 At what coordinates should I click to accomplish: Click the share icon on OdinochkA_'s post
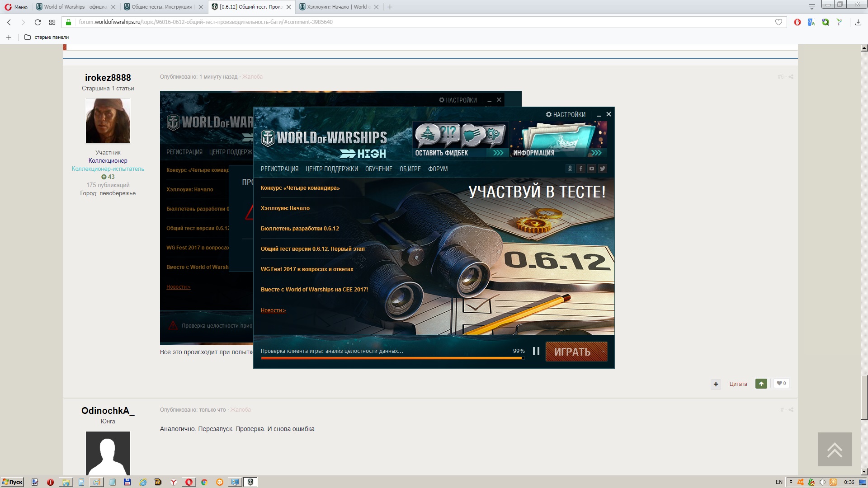pyautogui.click(x=791, y=410)
